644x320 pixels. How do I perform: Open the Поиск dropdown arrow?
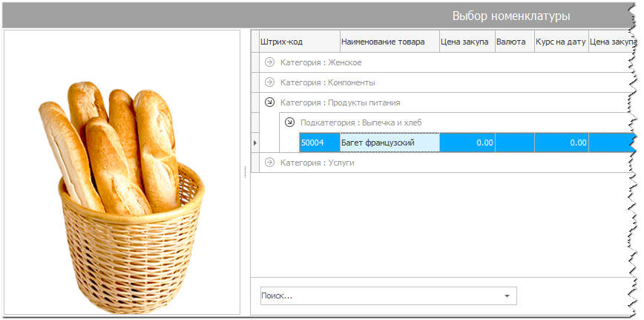coord(507,295)
